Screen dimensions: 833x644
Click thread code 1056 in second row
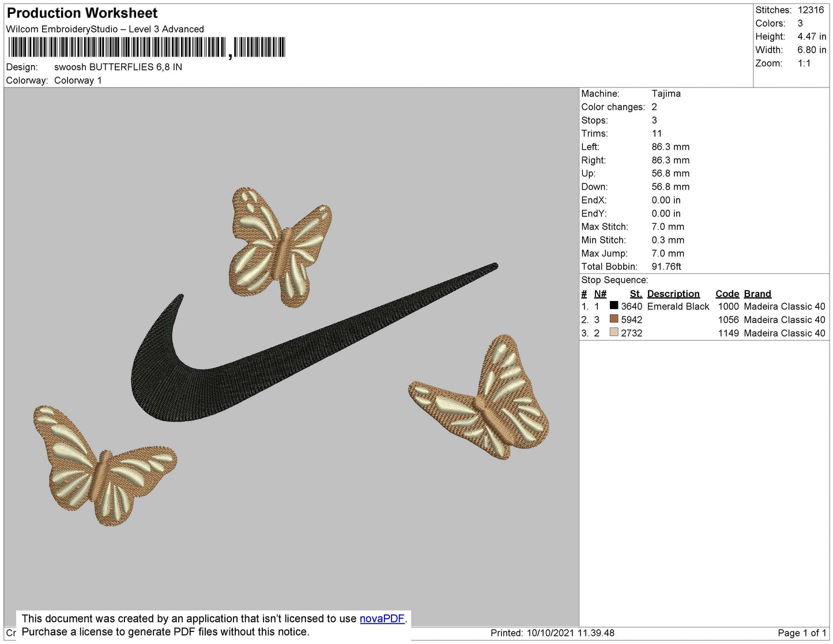728,319
